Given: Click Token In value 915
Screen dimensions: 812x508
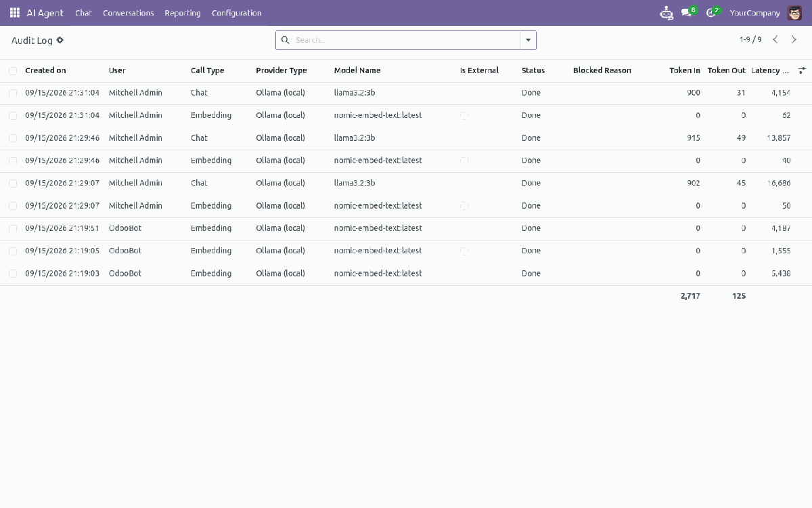Looking at the screenshot, I should point(694,138).
